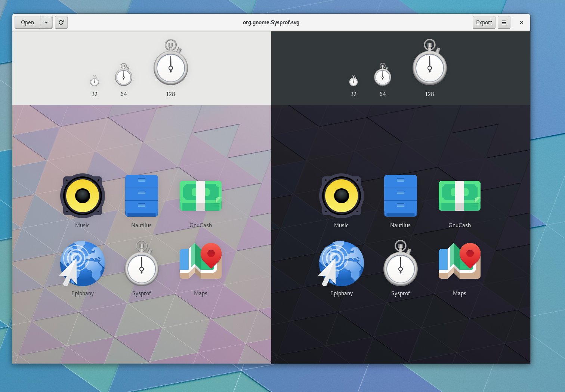The height and width of the screenshot is (392, 565).
Task: Click the Maps pin icon in dark panel
Action: (x=460, y=261)
